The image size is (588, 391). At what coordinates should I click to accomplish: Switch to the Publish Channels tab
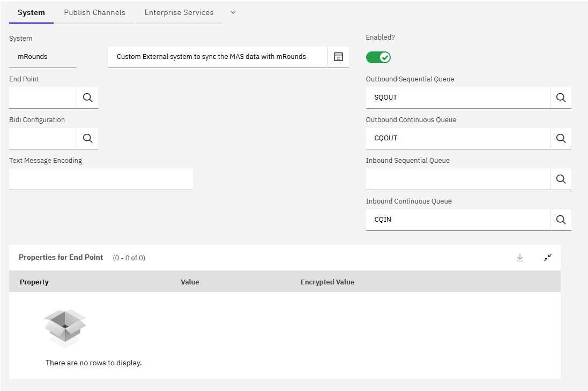tap(94, 12)
